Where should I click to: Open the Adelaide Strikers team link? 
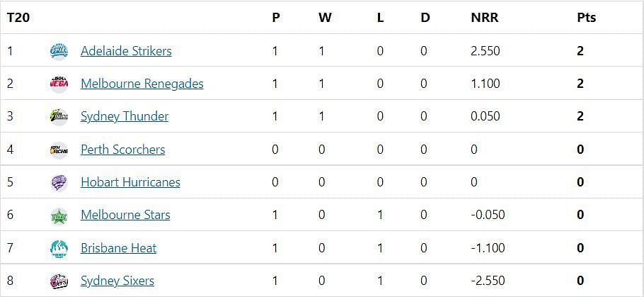(126, 51)
